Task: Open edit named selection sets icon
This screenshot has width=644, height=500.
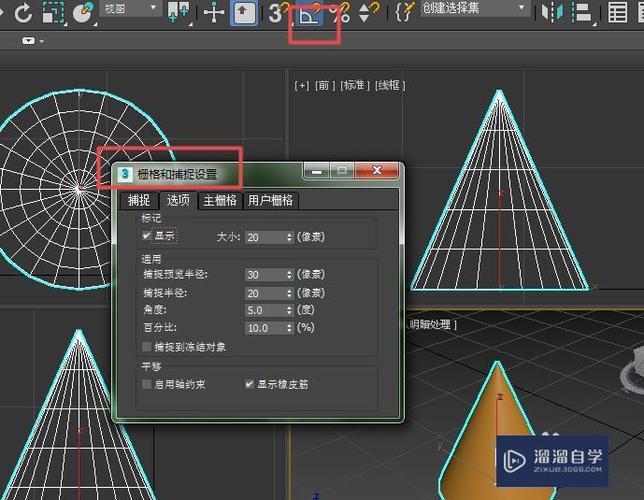Action: coord(405,12)
